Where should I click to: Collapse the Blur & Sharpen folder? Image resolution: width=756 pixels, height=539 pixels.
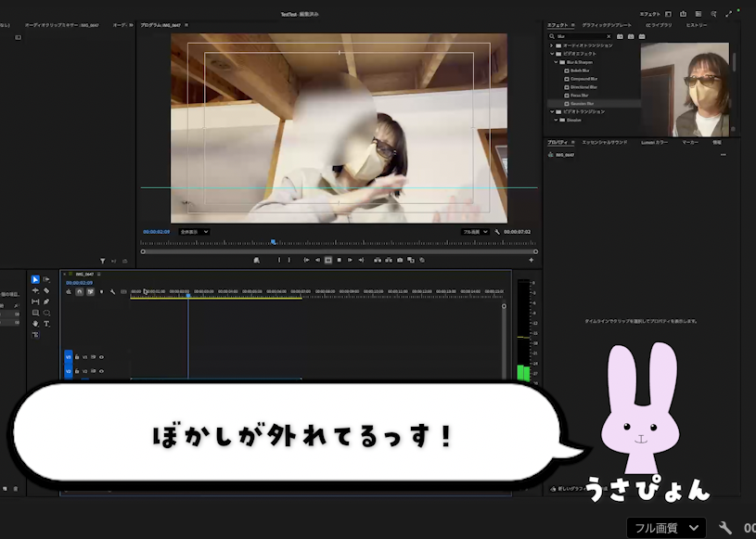(x=556, y=62)
